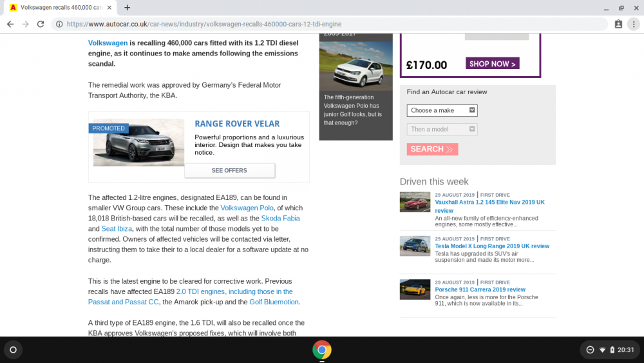Open Vauxhall Astra 1.2 145 Elite Nav review
Image resolution: width=644 pixels, height=363 pixels.
pos(489,206)
